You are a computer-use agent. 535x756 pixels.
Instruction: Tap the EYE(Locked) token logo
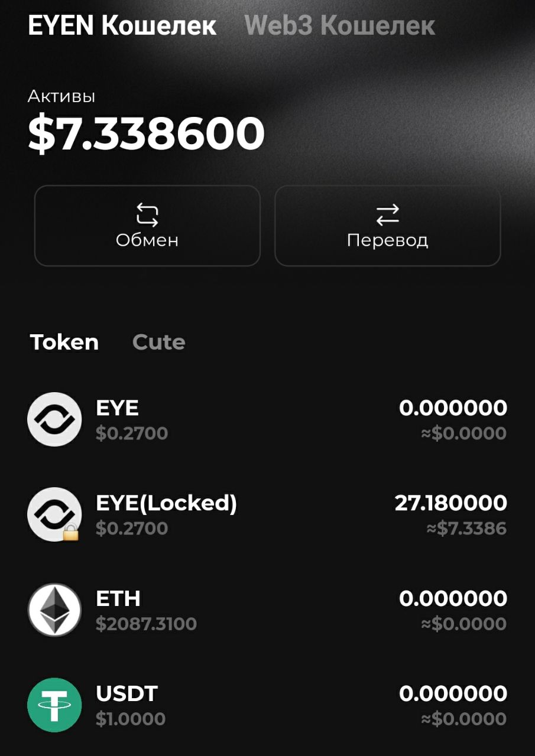tap(54, 514)
